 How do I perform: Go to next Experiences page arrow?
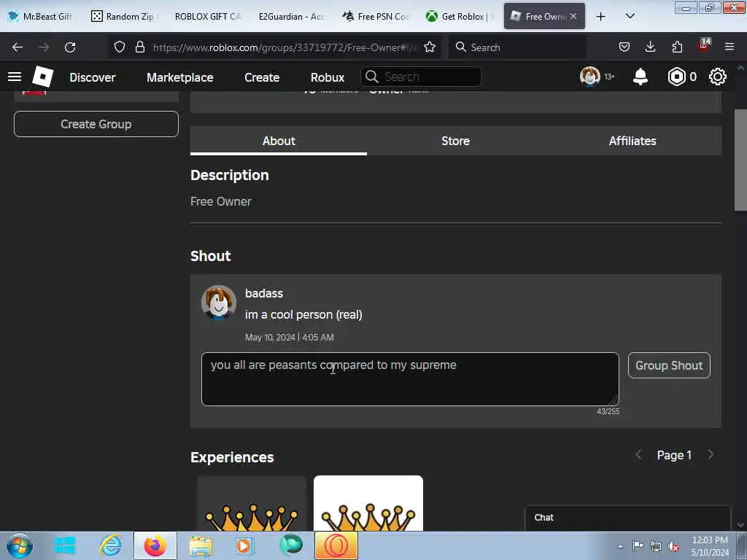(x=711, y=455)
